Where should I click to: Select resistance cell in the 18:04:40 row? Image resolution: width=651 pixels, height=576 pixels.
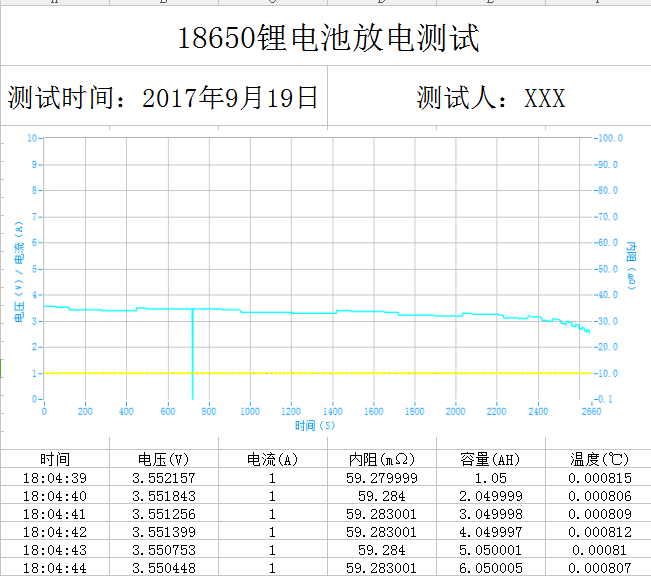coord(382,495)
